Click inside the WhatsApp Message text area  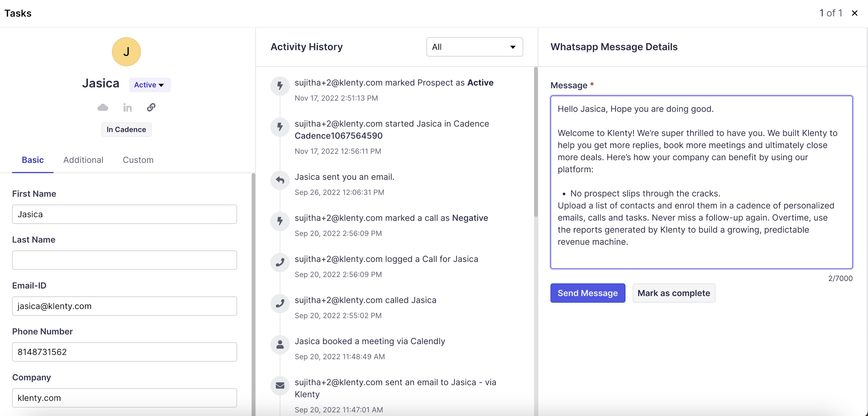701,182
